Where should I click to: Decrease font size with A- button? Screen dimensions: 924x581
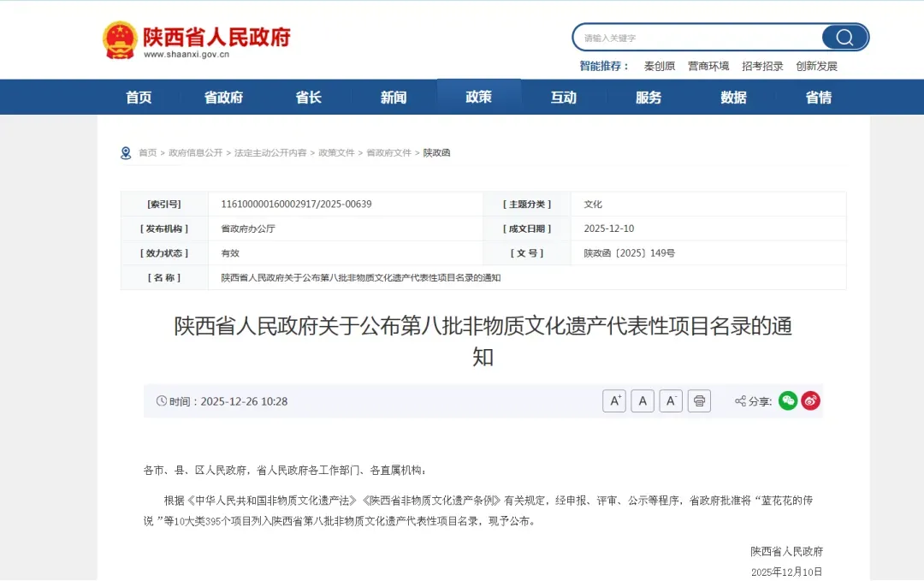tap(671, 401)
